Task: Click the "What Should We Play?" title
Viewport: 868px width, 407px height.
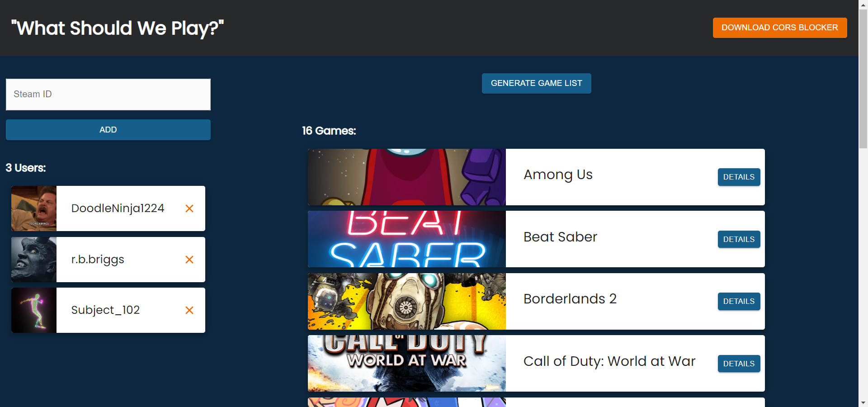Action: 118,28
